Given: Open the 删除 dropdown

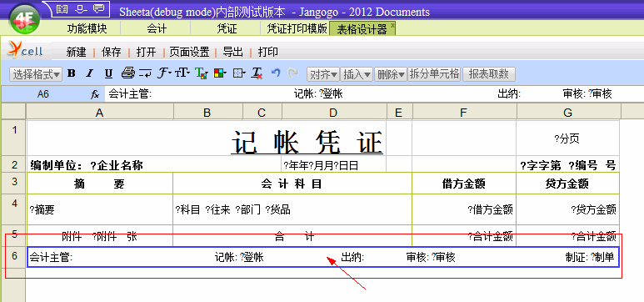Looking at the screenshot, I should [x=391, y=74].
